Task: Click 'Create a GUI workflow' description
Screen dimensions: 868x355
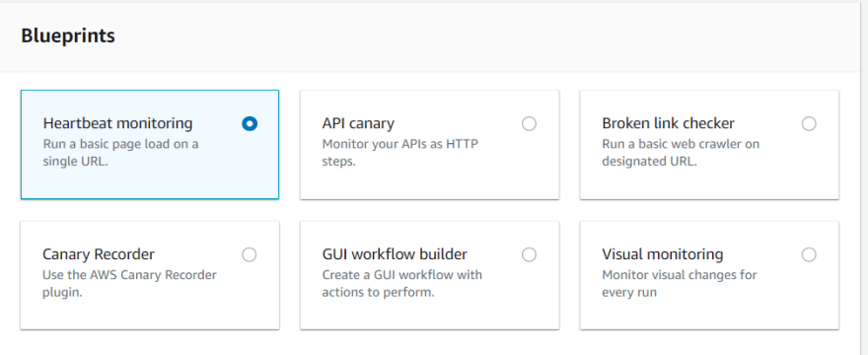Action: [x=401, y=284]
